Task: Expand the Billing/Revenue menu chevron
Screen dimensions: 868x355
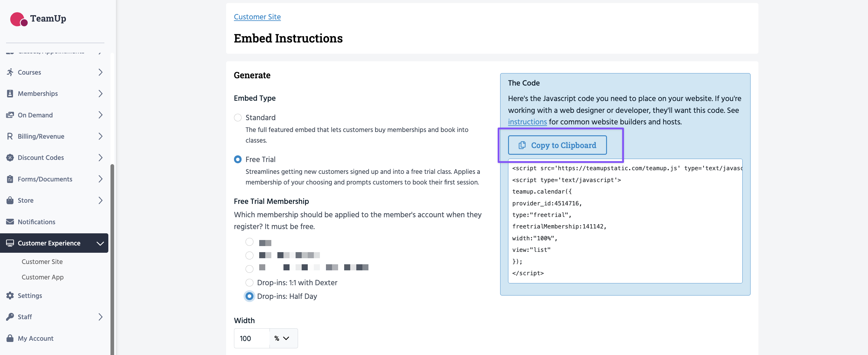Action: (100, 137)
